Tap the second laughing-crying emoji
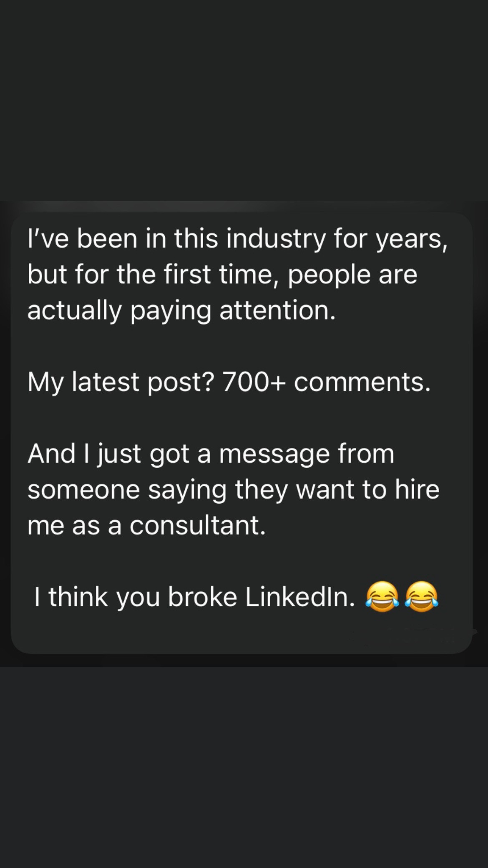 coord(422,597)
